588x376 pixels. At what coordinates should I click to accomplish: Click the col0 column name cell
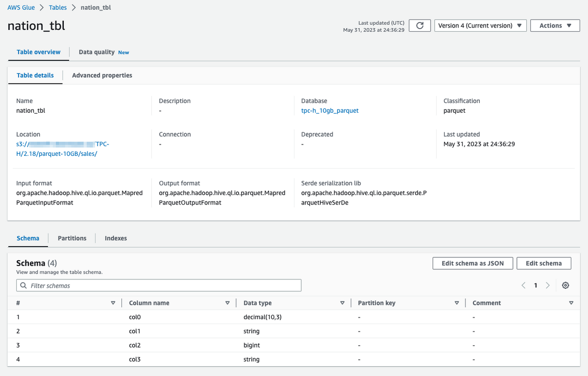[135, 317]
